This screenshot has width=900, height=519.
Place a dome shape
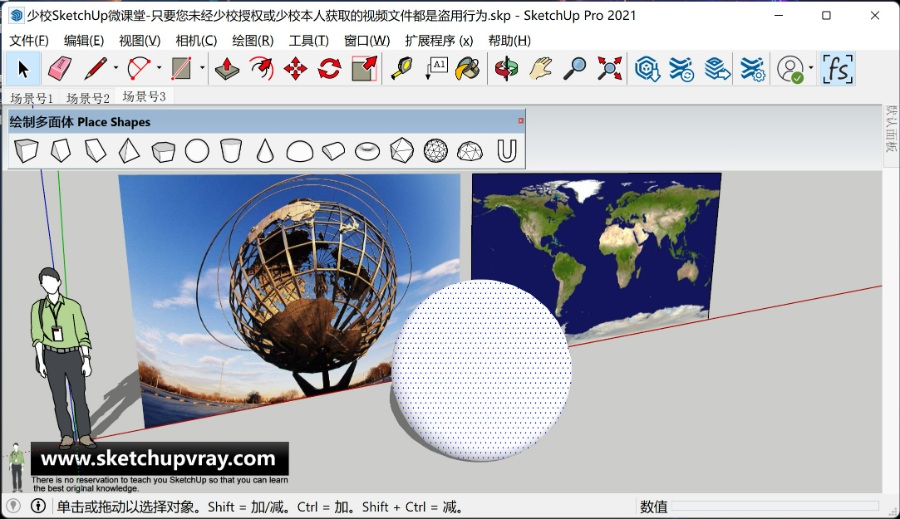300,151
